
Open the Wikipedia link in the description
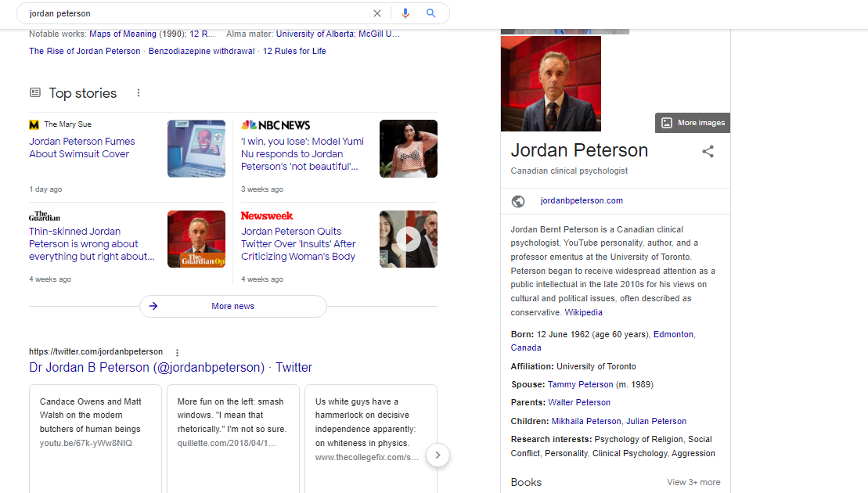point(583,312)
